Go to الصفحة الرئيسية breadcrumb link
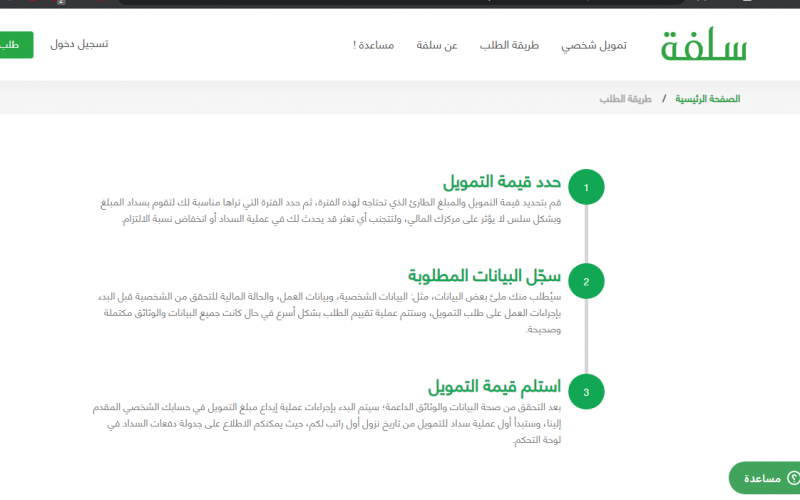800x500 pixels. 708,99
